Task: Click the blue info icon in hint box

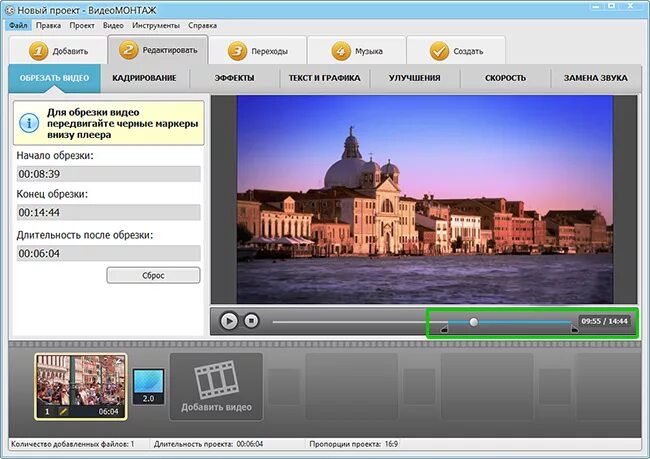Action: 29,123
